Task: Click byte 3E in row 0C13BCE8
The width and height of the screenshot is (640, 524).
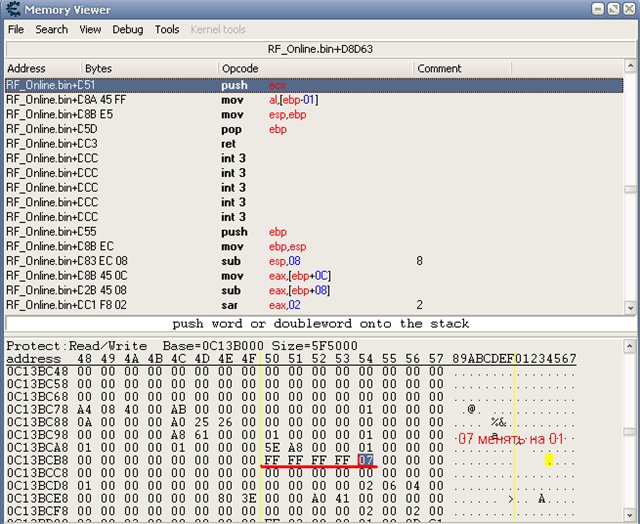Action: (x=248, y=498)
